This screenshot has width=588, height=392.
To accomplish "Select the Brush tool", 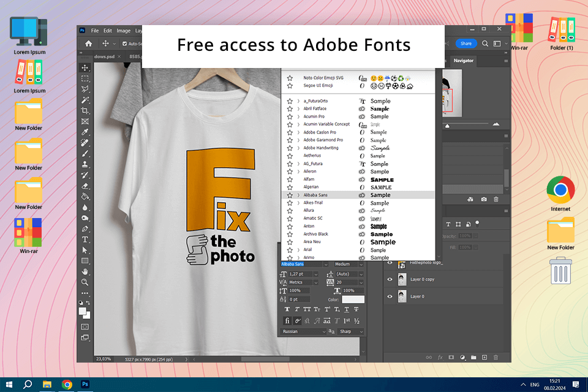I will click(85, 153).
